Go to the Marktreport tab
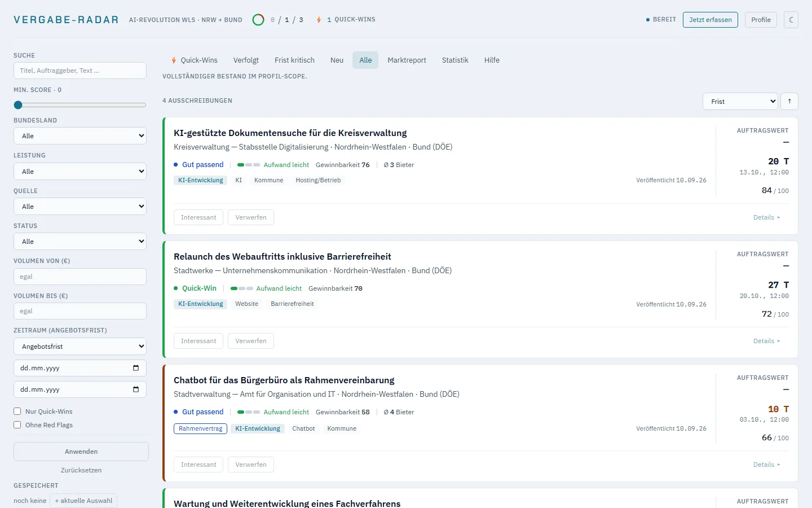The width and height of the screenshot is (812, 508). 407,60
